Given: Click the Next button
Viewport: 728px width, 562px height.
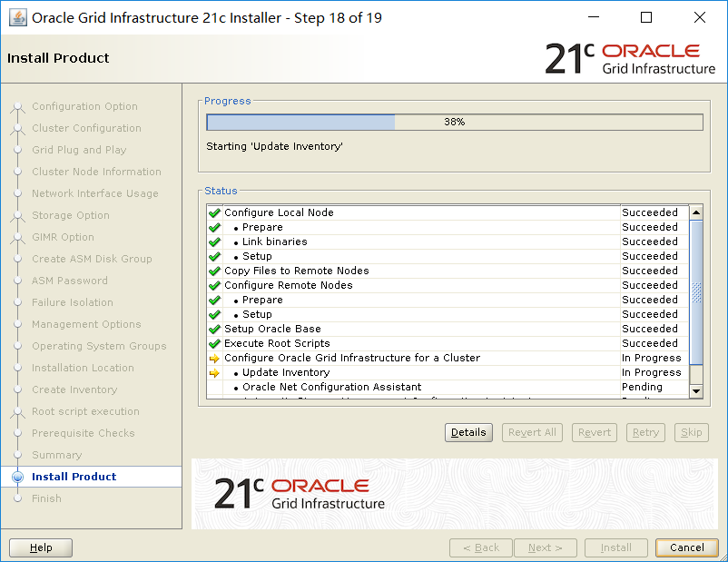Looking at the screenshot, I should click(x=545, y=547).
